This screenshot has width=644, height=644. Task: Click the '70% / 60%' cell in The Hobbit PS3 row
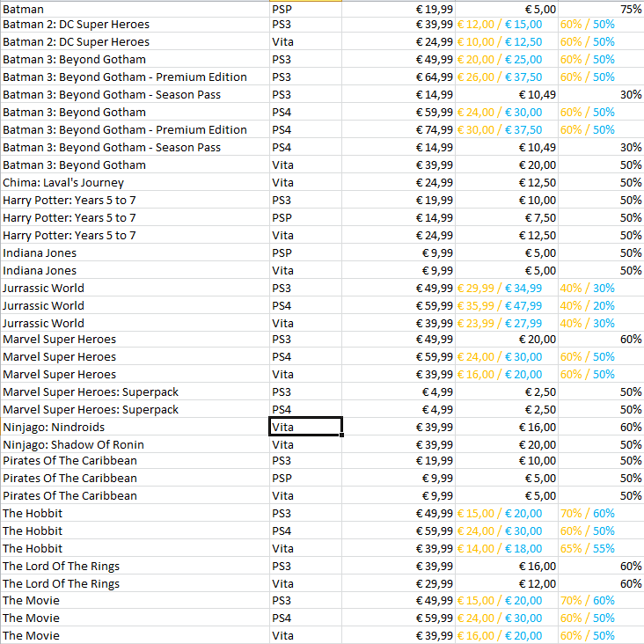click(601, 514)
